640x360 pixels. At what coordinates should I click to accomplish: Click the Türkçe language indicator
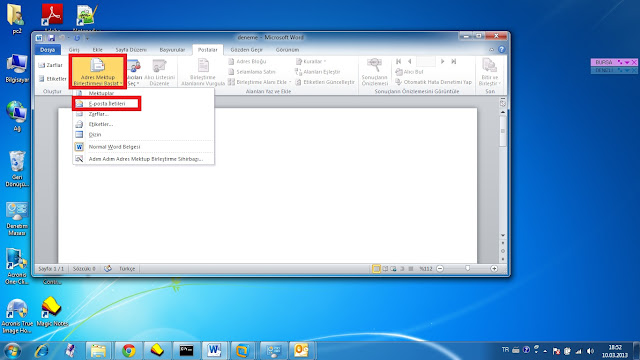[127, 269]
